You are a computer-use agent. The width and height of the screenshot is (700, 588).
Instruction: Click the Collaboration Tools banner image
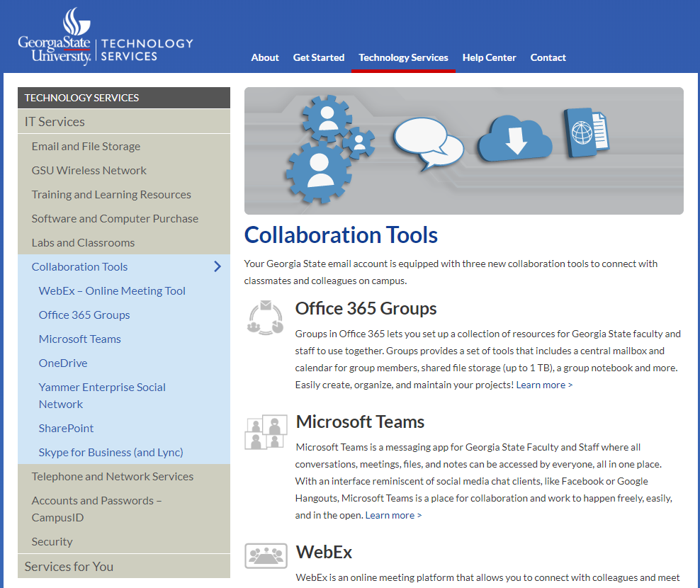point(464,151)
